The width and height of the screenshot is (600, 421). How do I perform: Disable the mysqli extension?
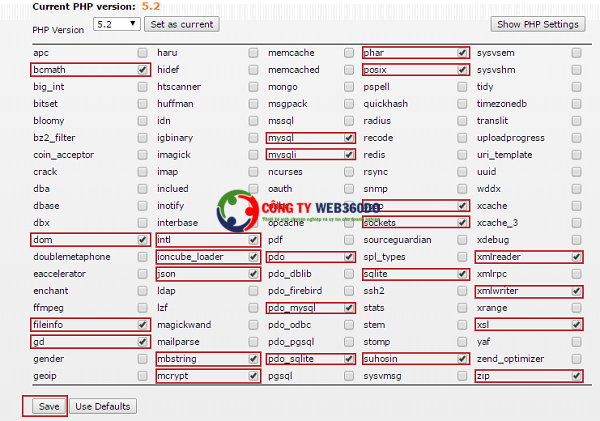pyautogui.click(x=349, y=155)
